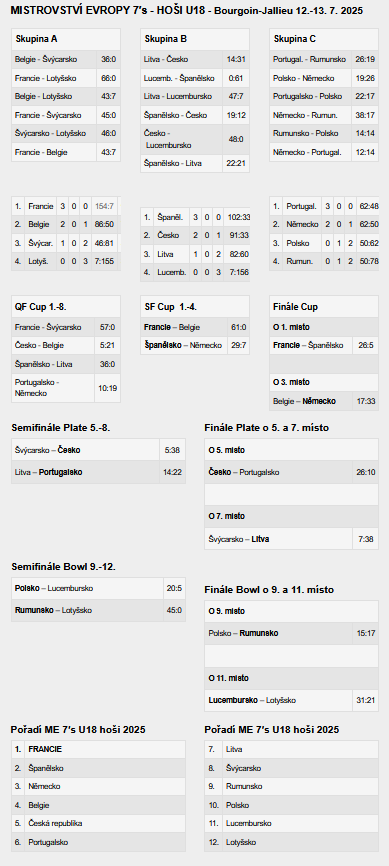
Task: Click Francie in the Group A standings
Action: click(x=41, y=206)
